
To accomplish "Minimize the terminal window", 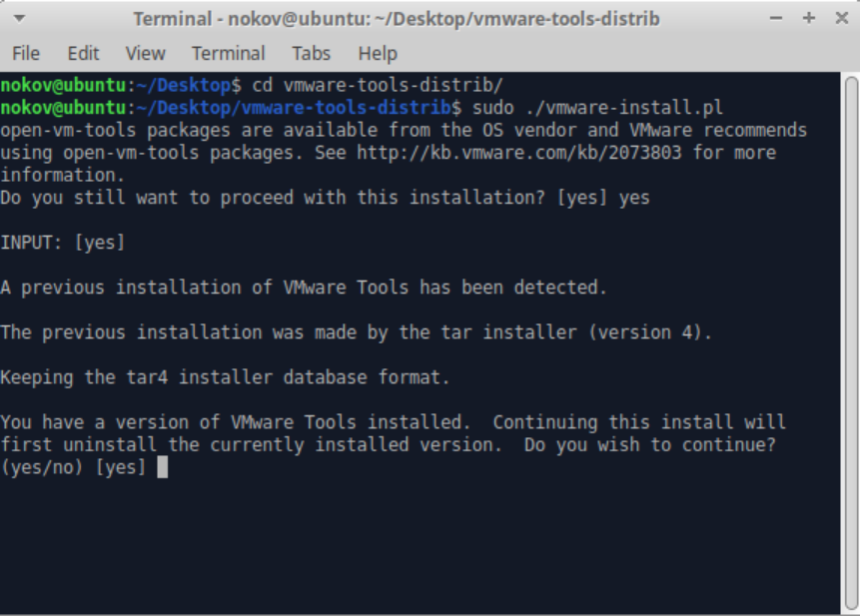I will (775, 18).
